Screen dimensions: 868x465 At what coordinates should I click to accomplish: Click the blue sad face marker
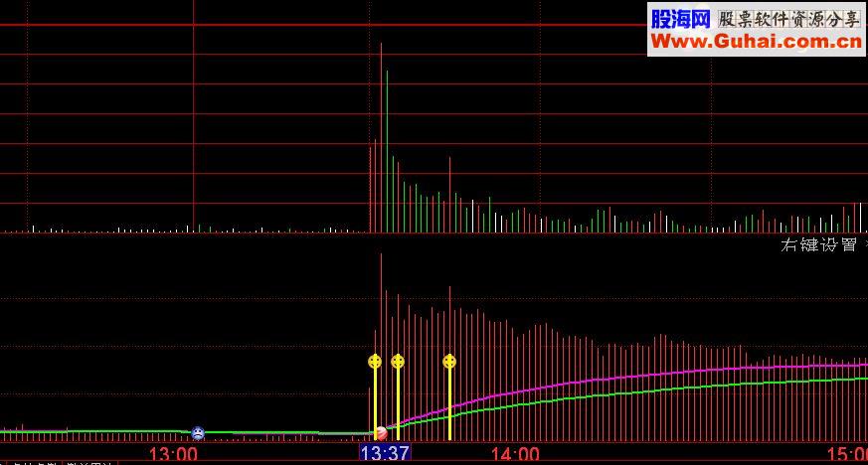click(x=198, y=433)
